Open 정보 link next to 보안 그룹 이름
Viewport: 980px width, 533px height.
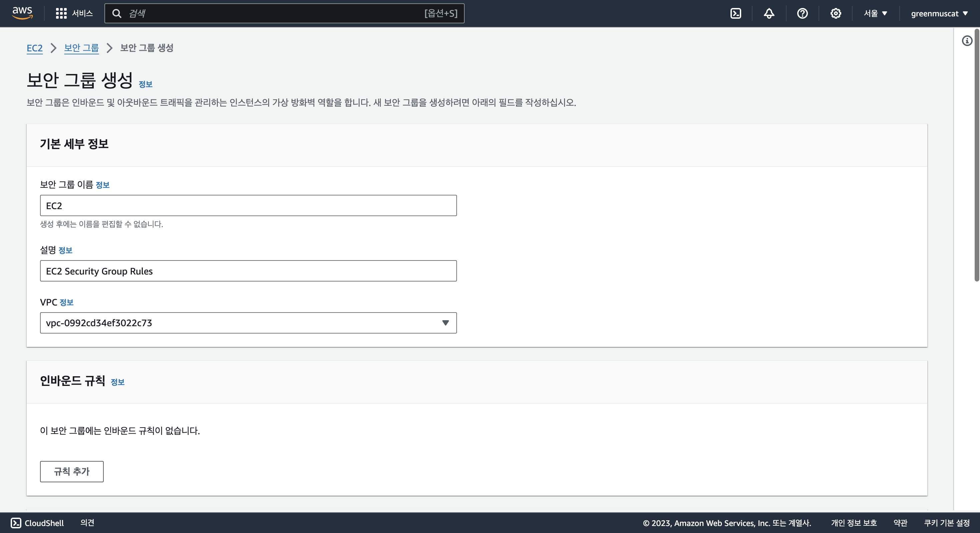pos(102,185)
